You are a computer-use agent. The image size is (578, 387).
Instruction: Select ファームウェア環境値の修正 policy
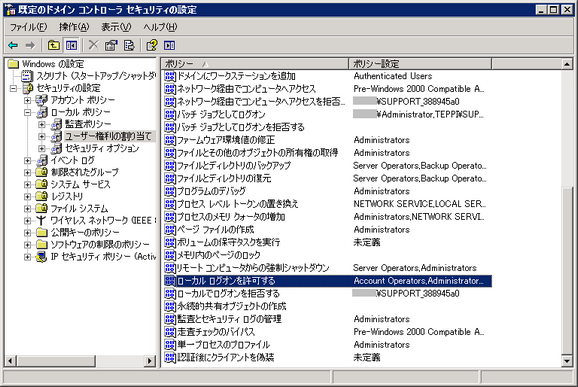coord(226,140)
